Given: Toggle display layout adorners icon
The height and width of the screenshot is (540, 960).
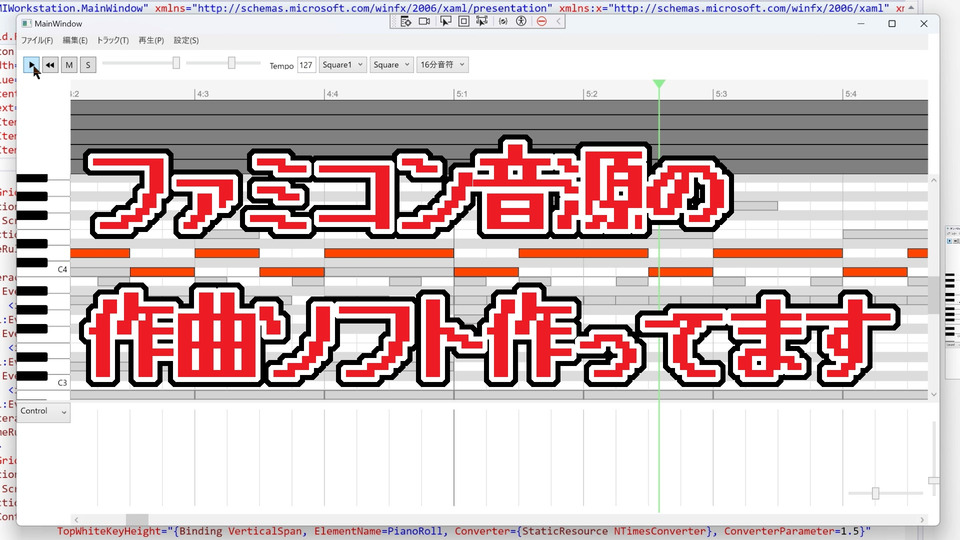Looking at the screenshot, I should [463, 21].
